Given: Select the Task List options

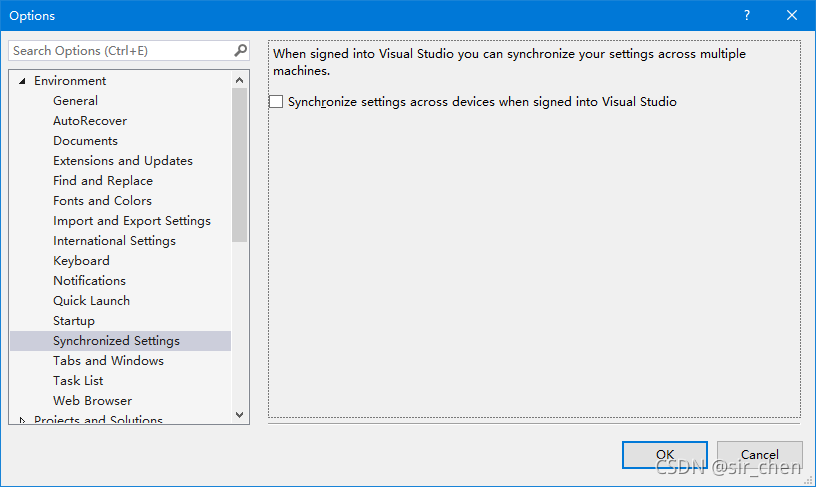Looking at the screenshot, I should pos(78,381).
